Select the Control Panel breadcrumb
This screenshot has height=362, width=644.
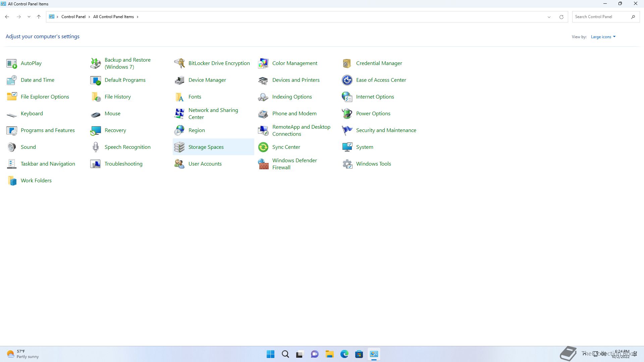pos(73,17)
